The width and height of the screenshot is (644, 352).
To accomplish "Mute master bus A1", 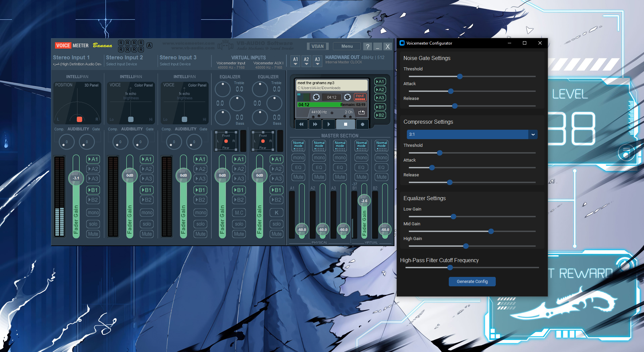I will (x=298, y=177).
